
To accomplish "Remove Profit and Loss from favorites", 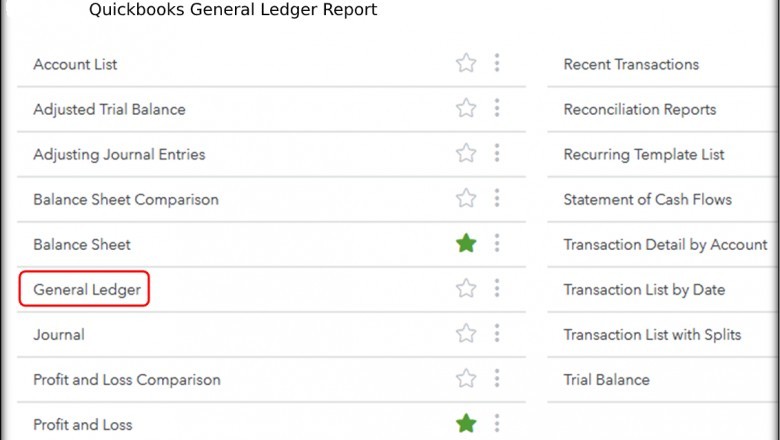I will click(x=466, y=424).
